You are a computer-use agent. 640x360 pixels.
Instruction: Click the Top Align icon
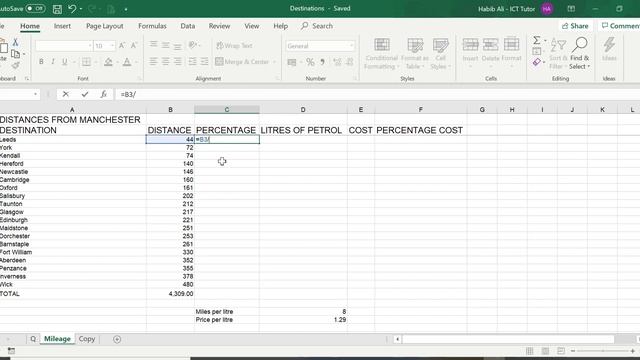[x=153, y=45]
